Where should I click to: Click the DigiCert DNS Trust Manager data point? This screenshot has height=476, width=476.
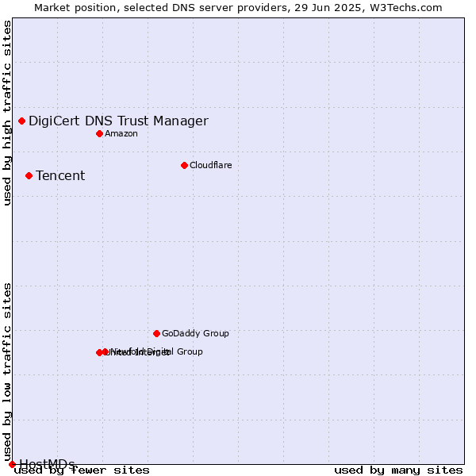tap(22, 121)
